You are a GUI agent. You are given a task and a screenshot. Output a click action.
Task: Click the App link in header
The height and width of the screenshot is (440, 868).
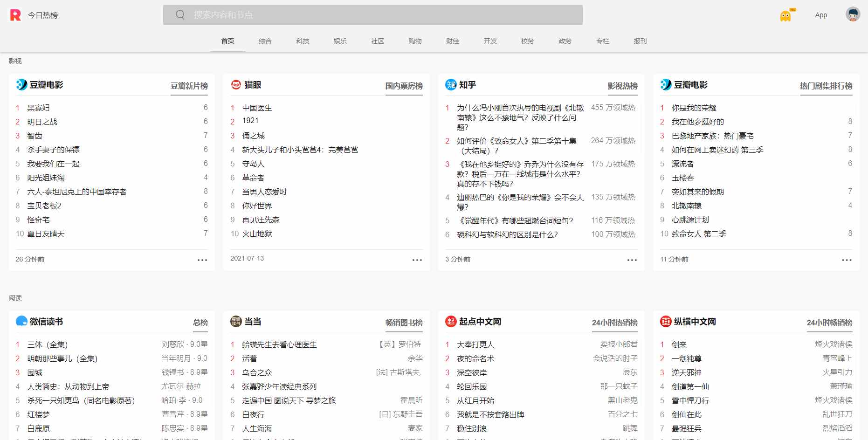click(821, 15)
